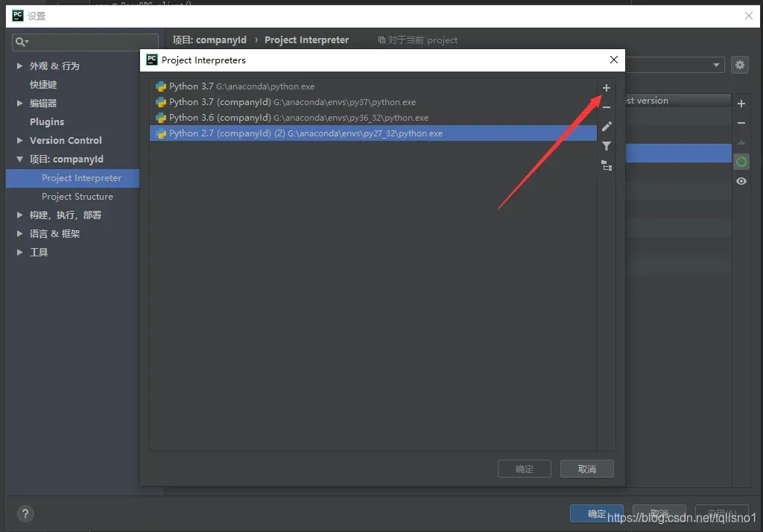Uninstall package minus icon in Settings window
The image size is (763, 532).
coord(741,123)
